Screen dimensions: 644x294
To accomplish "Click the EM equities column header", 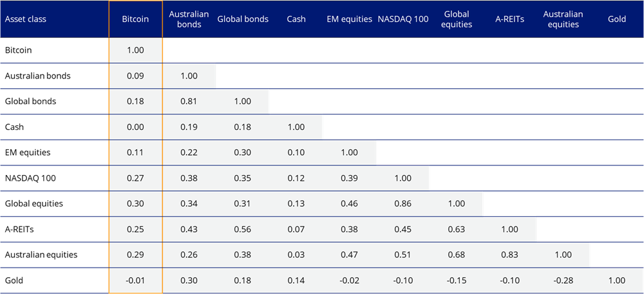I will [x=349, y=19].
